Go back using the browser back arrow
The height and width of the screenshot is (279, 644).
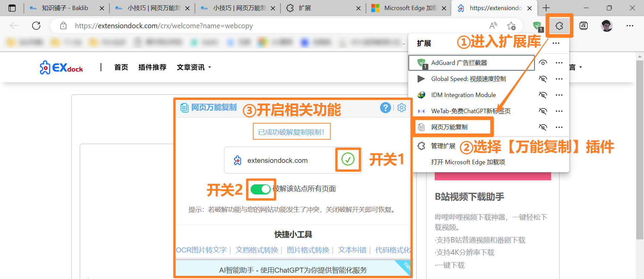pyautogui.click(x=14, y=26)
